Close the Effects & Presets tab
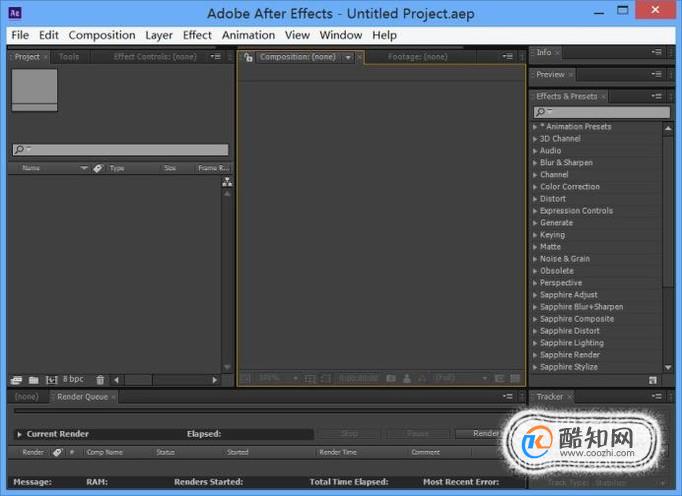 (x=603, y=97)
